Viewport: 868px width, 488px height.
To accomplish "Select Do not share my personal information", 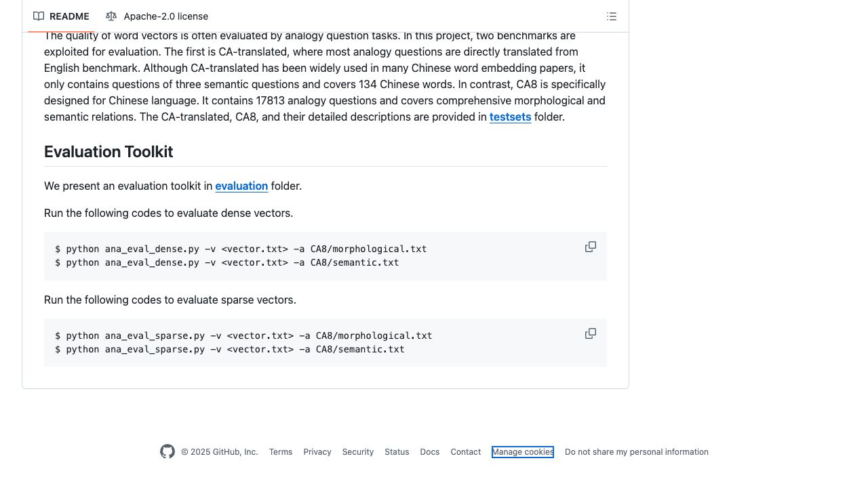I will (636, 452).
